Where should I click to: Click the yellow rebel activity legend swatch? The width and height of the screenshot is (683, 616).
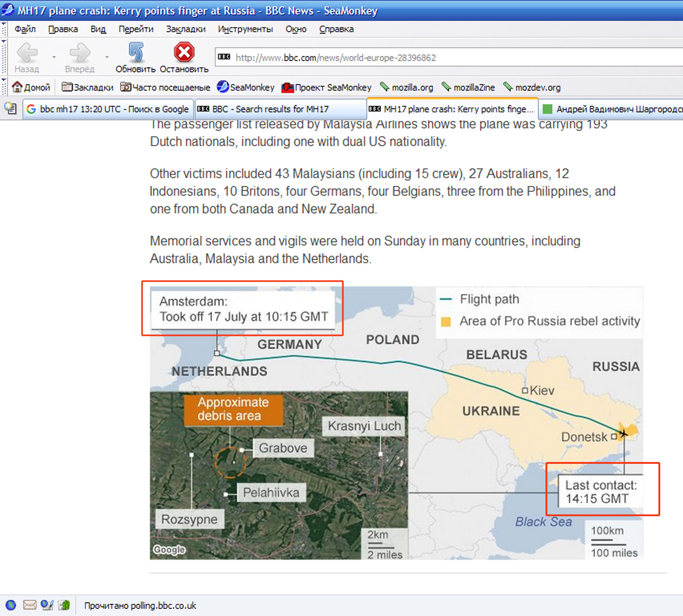point(446,322)
